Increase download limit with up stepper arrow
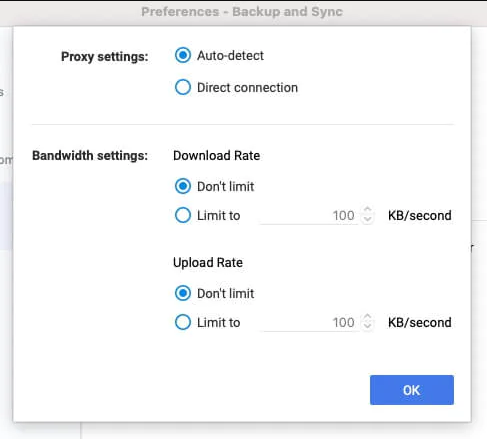This screenshot has width=487, height=439. (x=367, y=211)
